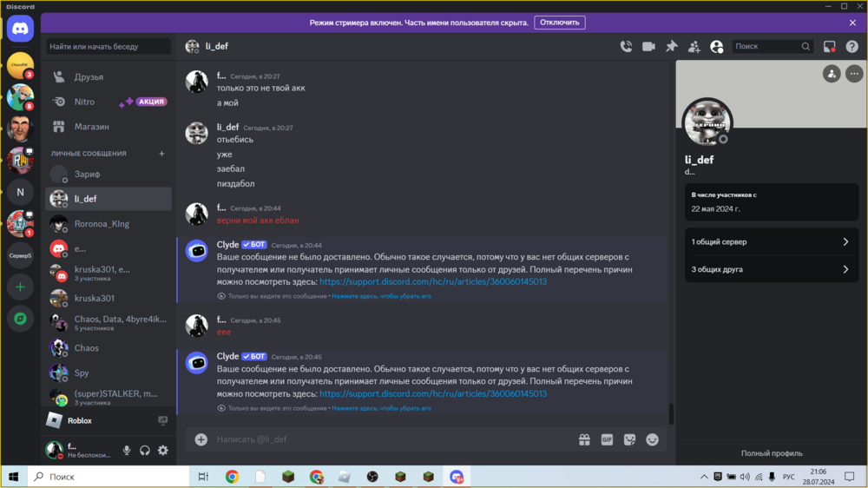Start a voice call with li_def
The height and width of the screenshot is (488, 868).
click(x=626, y=47)
